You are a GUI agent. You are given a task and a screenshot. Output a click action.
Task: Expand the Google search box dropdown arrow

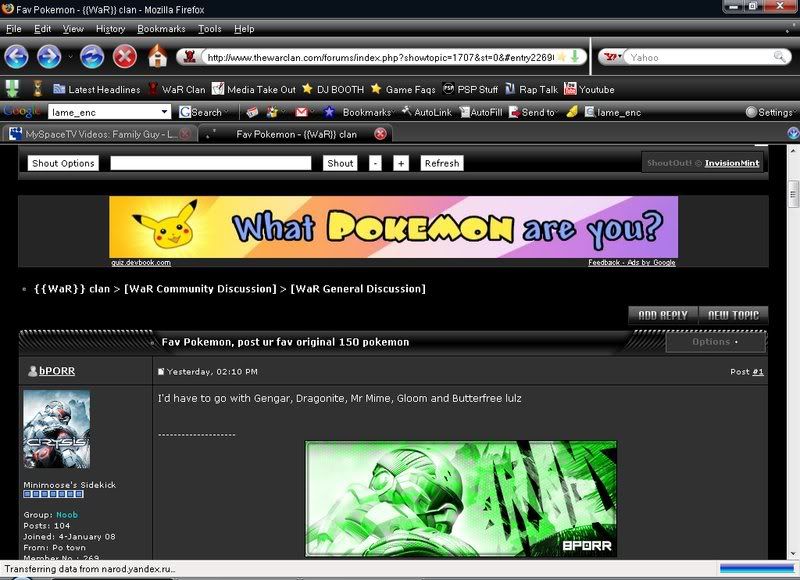[164, 112]
